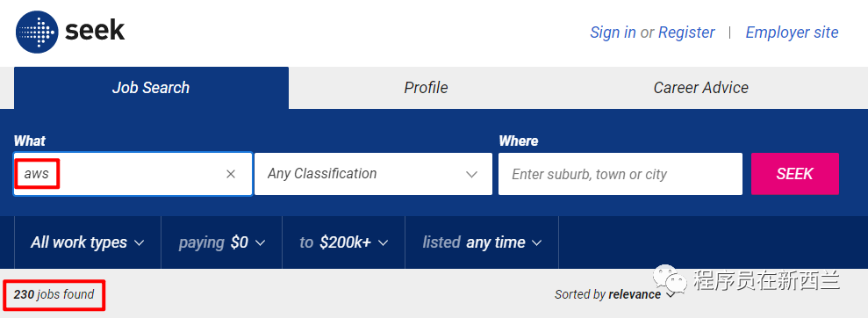
Task: Click the WeChat watermark icon
Action: tap(670, 279)
